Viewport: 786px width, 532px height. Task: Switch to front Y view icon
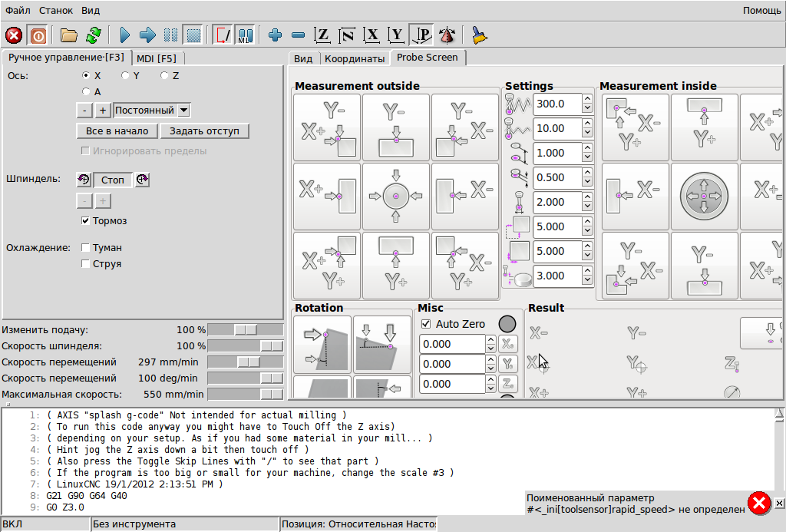click(396, 35)
